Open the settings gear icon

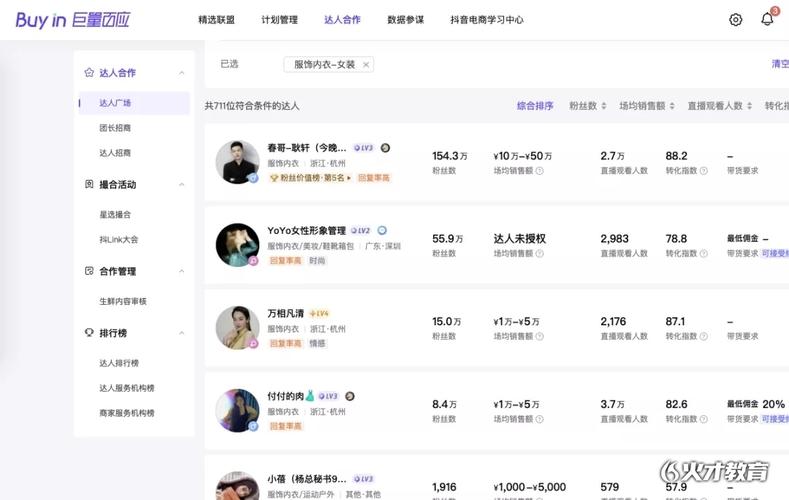point(735,20)
